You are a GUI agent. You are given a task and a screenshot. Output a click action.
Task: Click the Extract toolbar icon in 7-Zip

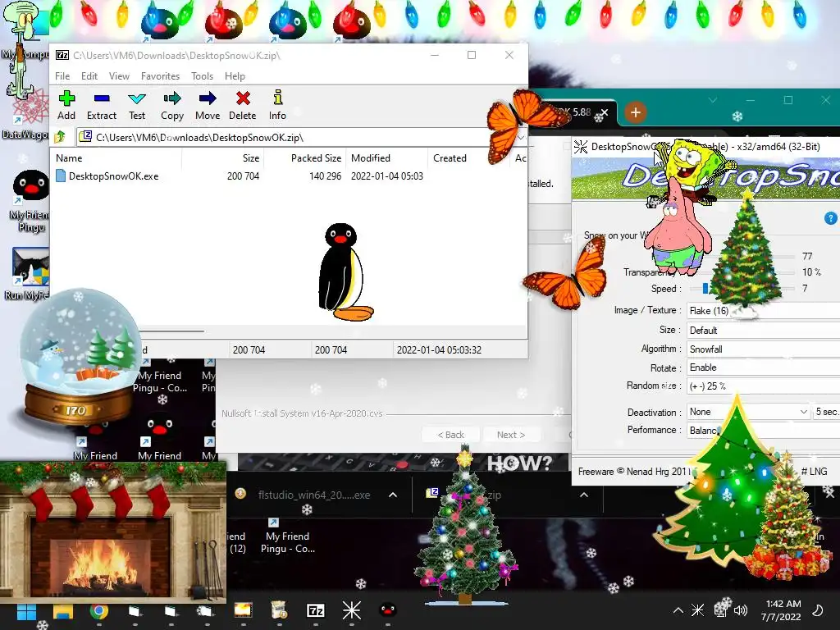(x=101, y=105)
